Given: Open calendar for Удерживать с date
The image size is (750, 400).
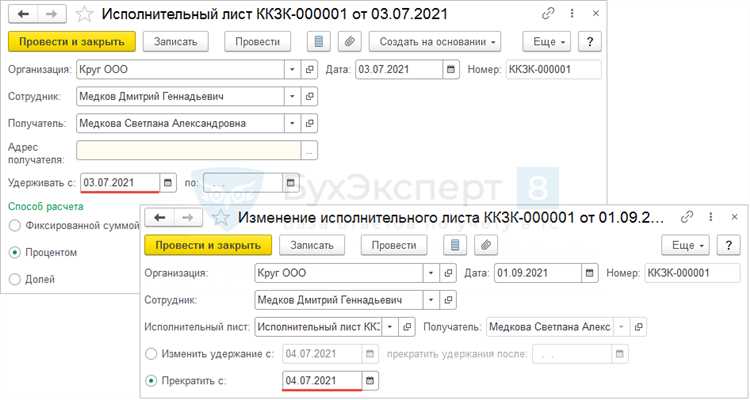Looking at the screenshot, I should coord(168,183).
